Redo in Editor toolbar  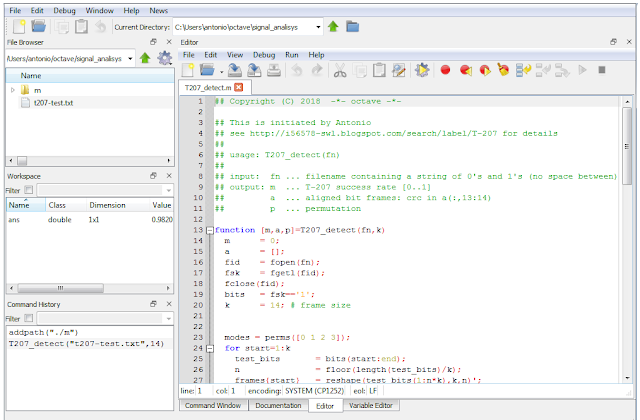pos(317,70)
